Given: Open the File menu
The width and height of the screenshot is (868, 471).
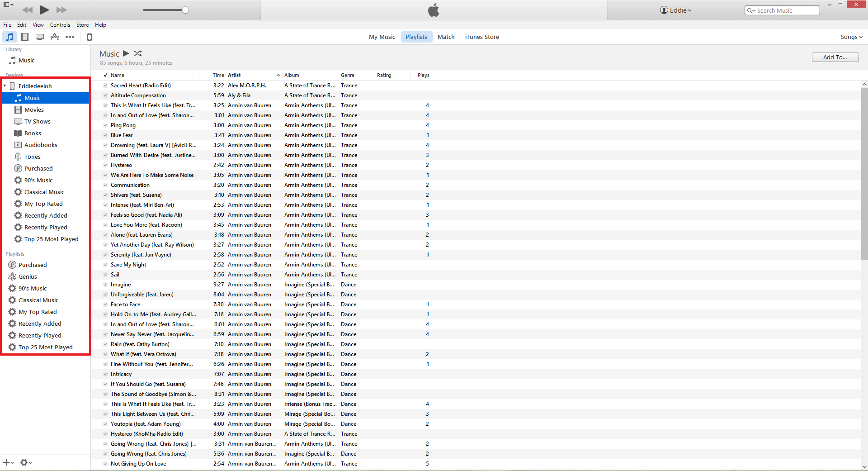Looking at the screenshot, I should pos(7,25).
